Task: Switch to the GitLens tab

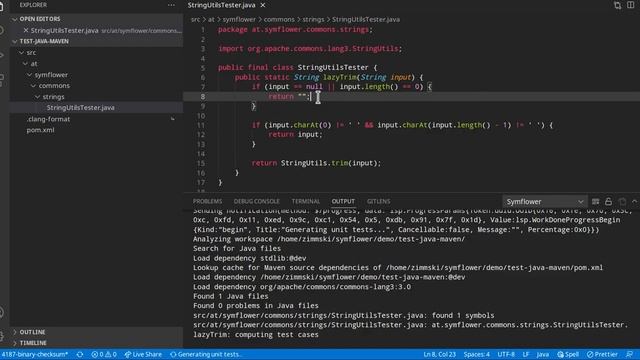Action: [x=378, y=201]
